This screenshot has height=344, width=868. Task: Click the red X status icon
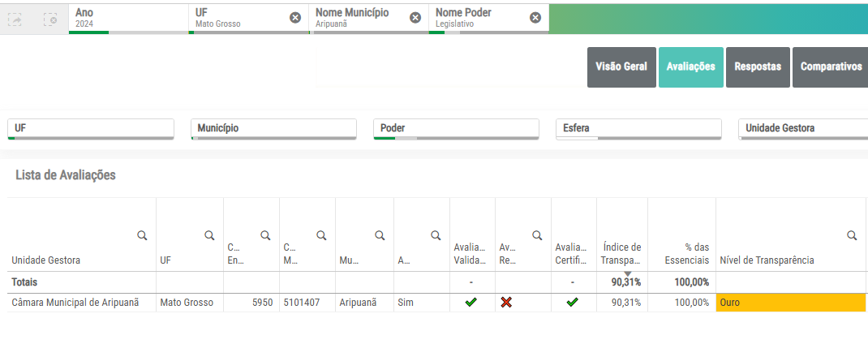[506, 303]
